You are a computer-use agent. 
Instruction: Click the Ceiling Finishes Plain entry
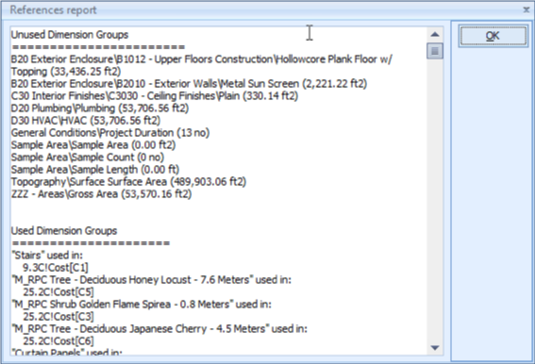(x=154, y=96)
